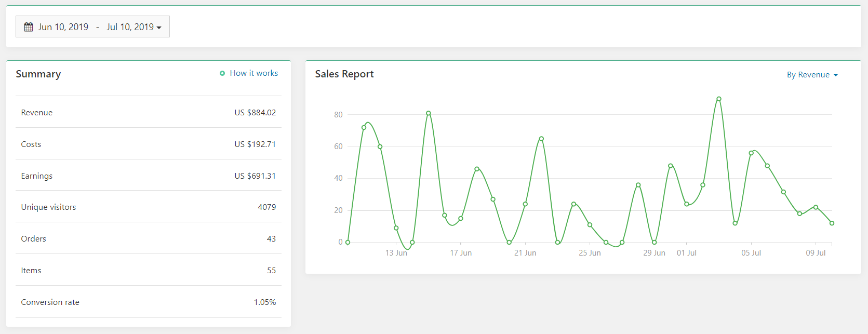The height and width of the screenshot is (334, 868).
Task: Expand the By Revenue chart selector
Action: [808, 75]
